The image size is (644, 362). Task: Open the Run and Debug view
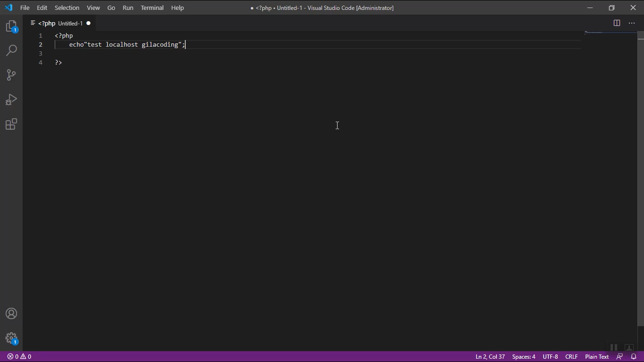11,99
